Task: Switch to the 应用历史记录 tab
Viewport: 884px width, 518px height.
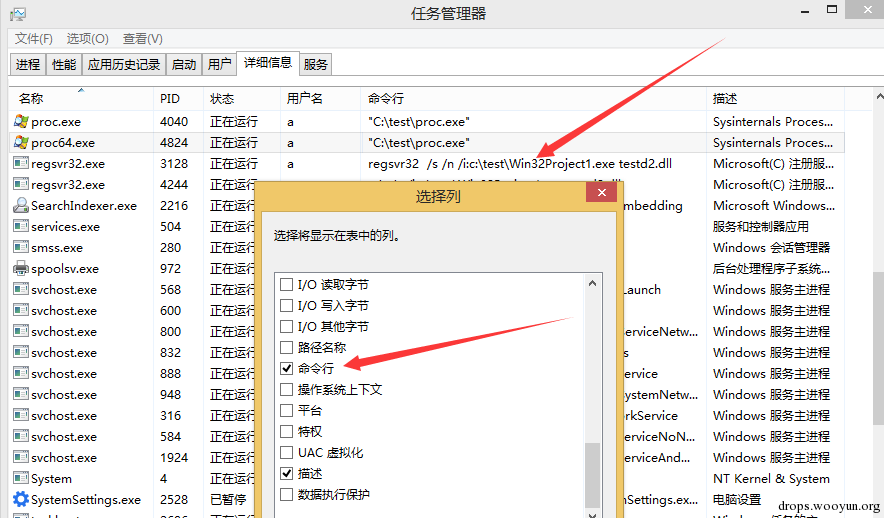Action: pyautogui.click(x=123, y=64)
